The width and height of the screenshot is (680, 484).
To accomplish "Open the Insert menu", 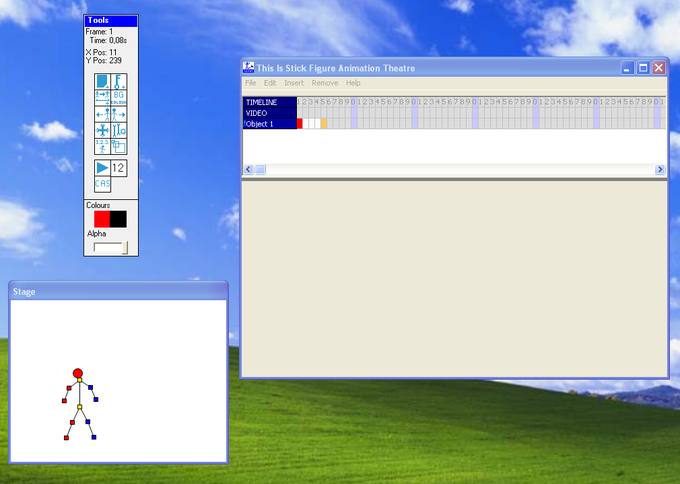I will coord(294,83).
